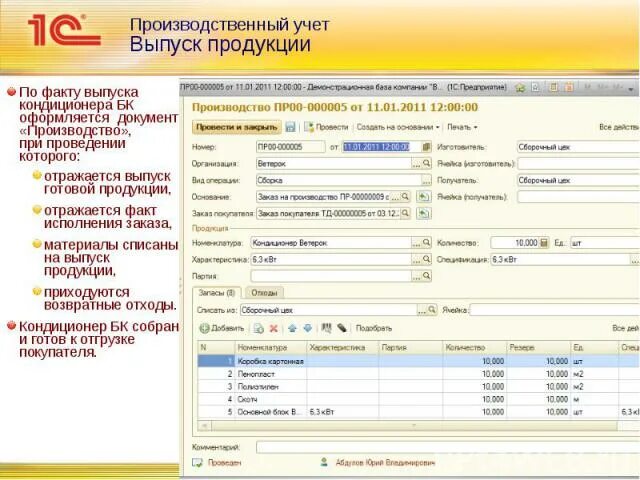Move the selected row down with the blue arrow
Viewport: 640px width, 480px height.
(308, 328)
